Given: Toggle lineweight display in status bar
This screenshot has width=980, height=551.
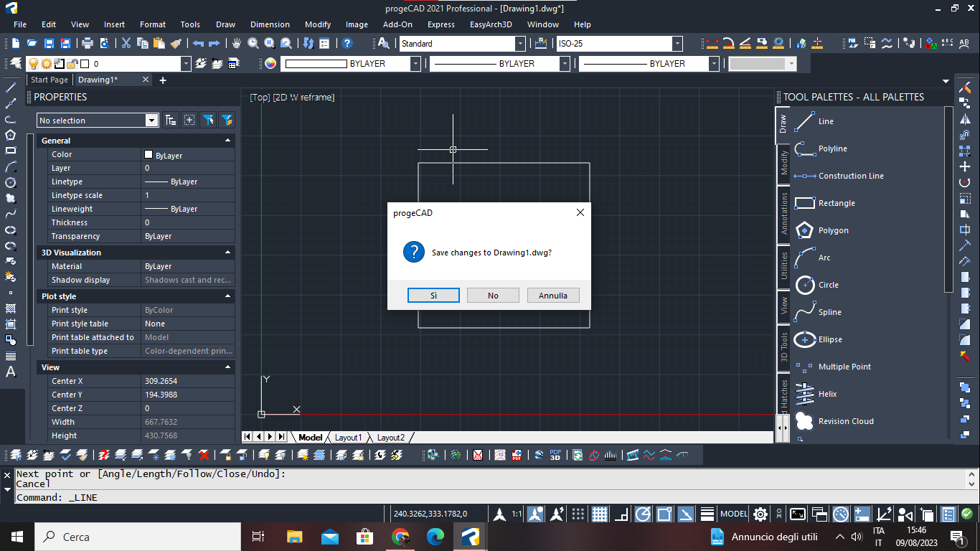Looking at the screenshot, I should coord(707,514).
